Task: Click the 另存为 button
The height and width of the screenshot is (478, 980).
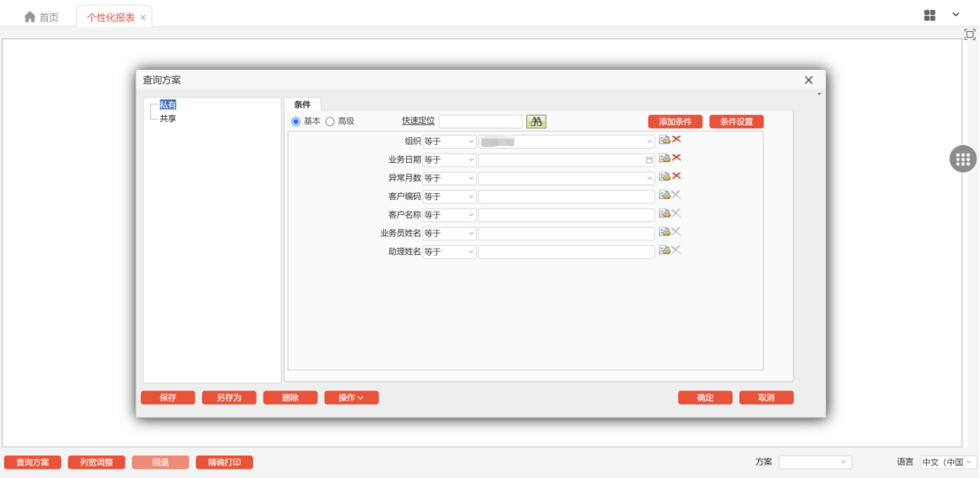Action: (x=229, y=398)
